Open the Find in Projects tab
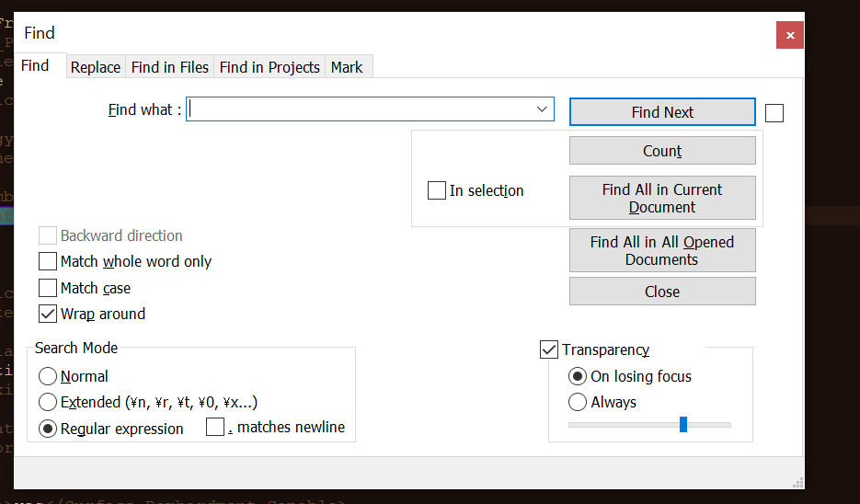Viewport: 860px width, 504px height. point(269,67)
